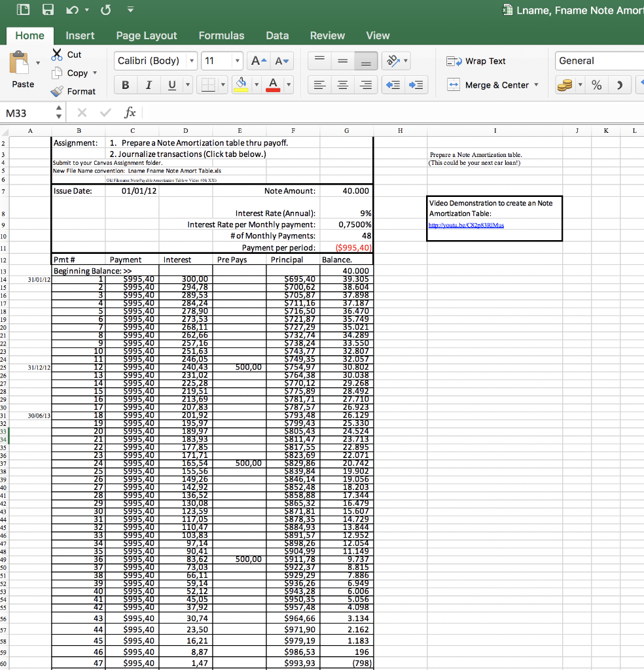Open the font name dropdown Calibri (Body)

[x=192, y=61]
